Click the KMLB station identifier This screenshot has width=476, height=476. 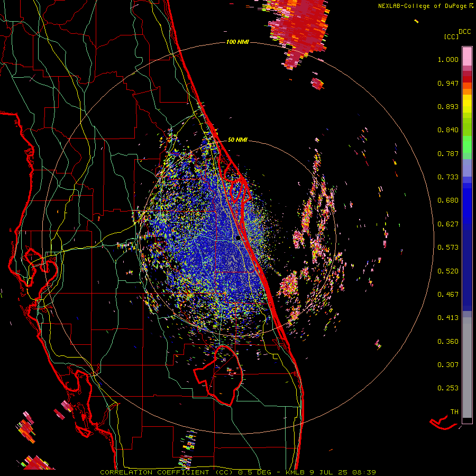(x=295, y=472)
